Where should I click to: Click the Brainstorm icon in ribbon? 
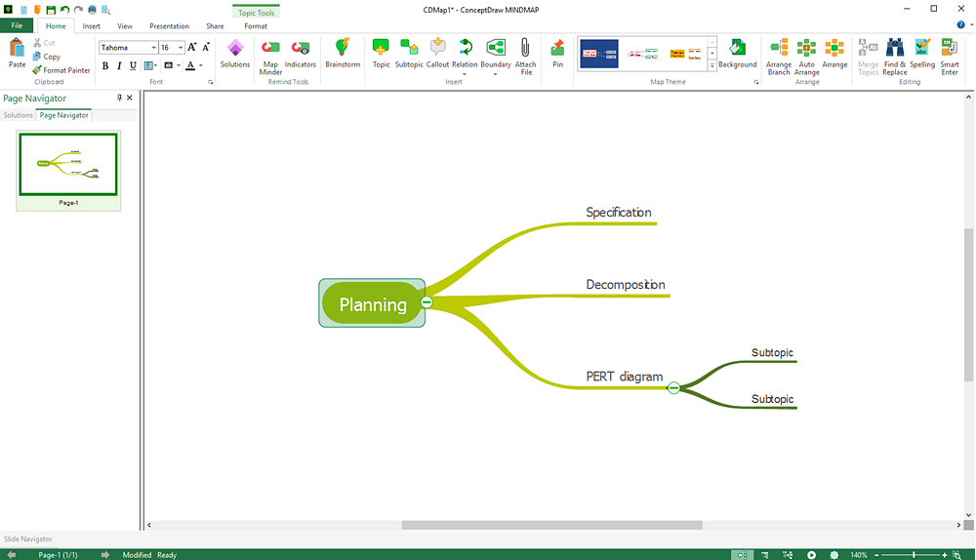tap(343, 53)
